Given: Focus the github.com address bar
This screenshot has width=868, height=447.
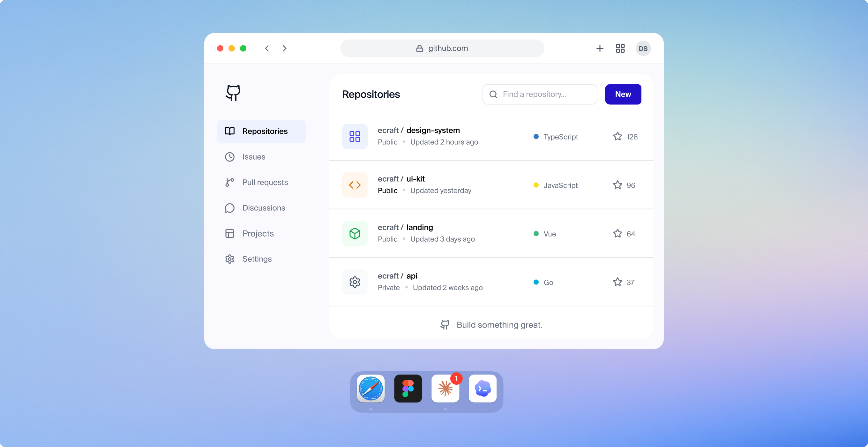Looking at the screenshot, I should (442, 49).
